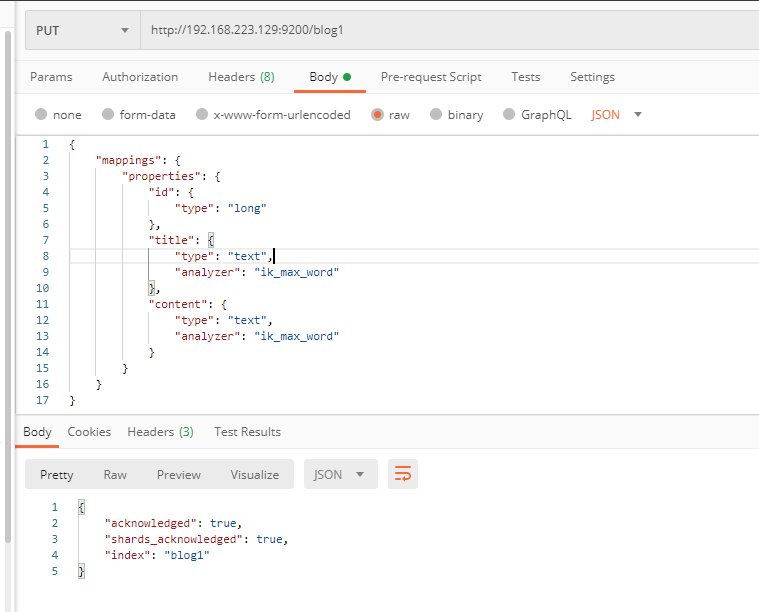The width and height of the screenshot is (759, 612).
Task: Select Pretty response view
Action: coord(57,474)
